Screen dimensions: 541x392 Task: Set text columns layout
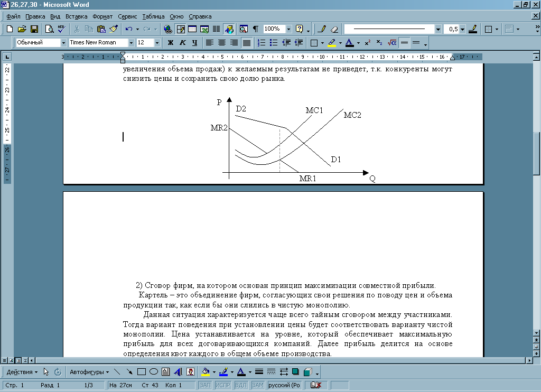click(x=216, y=29)
